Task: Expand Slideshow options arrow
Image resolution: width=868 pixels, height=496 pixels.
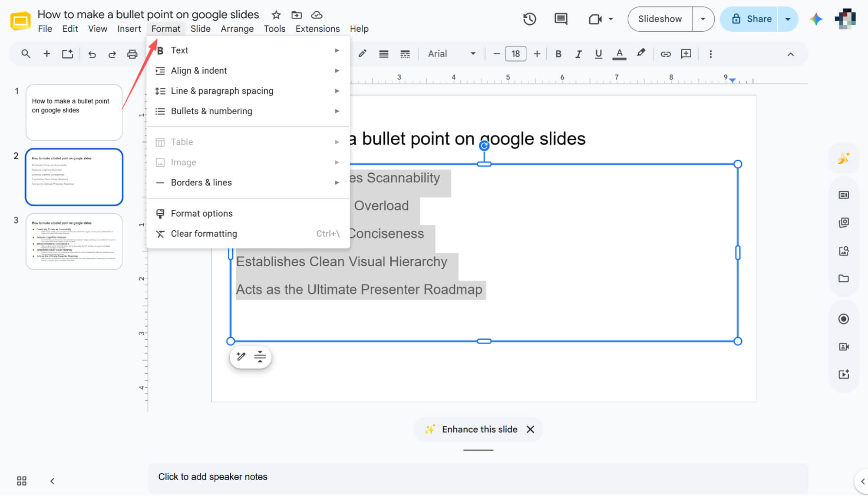Action: coord(703,19)
